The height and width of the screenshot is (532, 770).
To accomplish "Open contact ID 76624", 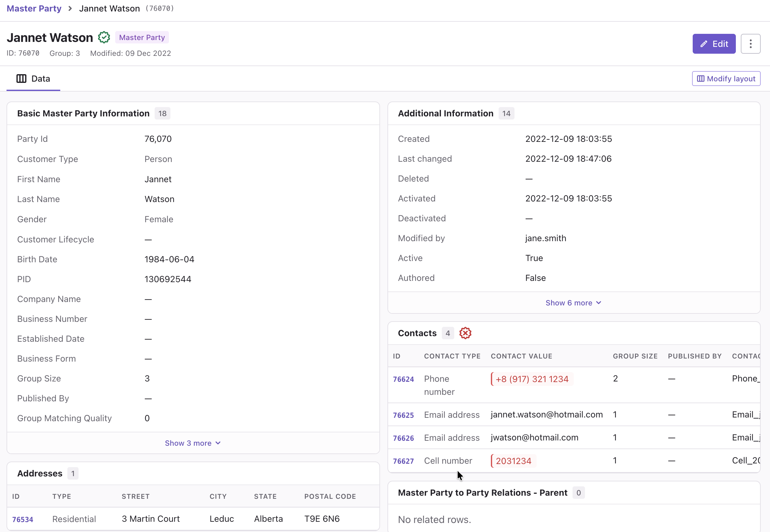I will pos(403,379).
